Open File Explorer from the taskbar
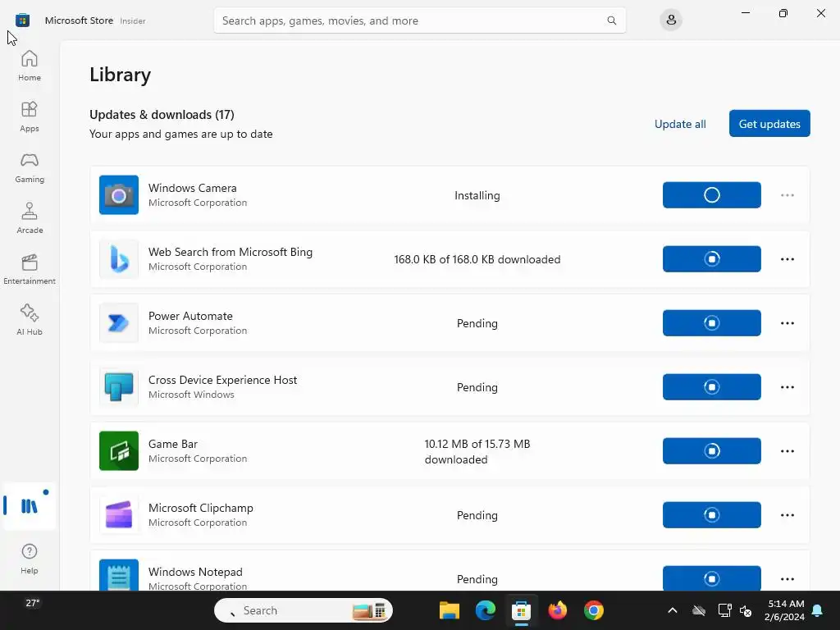Screen dimensions: 840x630 click(449, 610)
